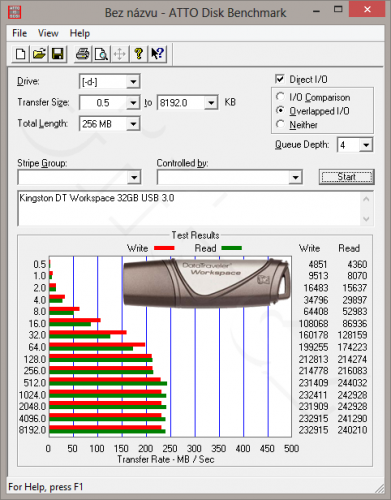Image resolution: width=391 pixels, height=500 pixels.
Task: Click the ATTO application icon in title bar
Action: [x=14, y=12]
